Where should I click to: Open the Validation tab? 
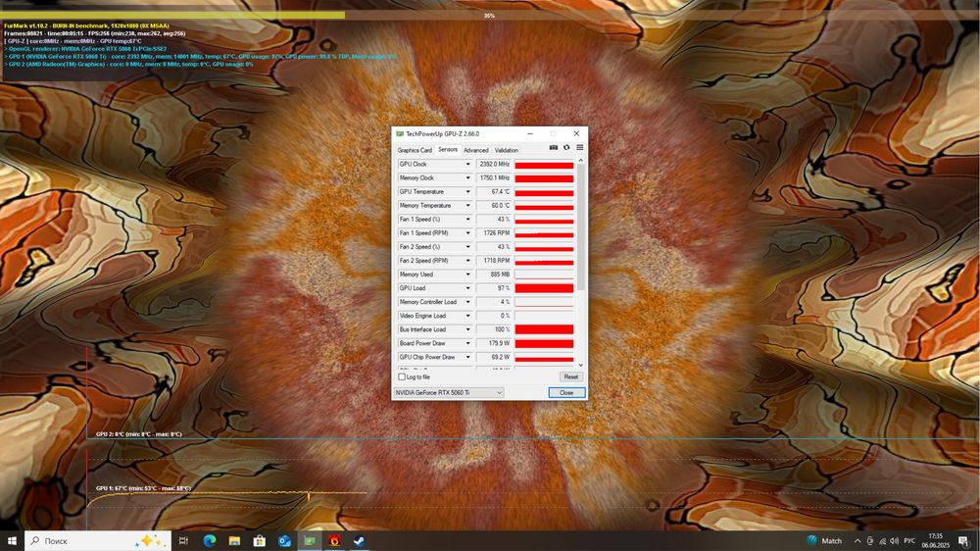pyautogui.click(x=507, y=150)
